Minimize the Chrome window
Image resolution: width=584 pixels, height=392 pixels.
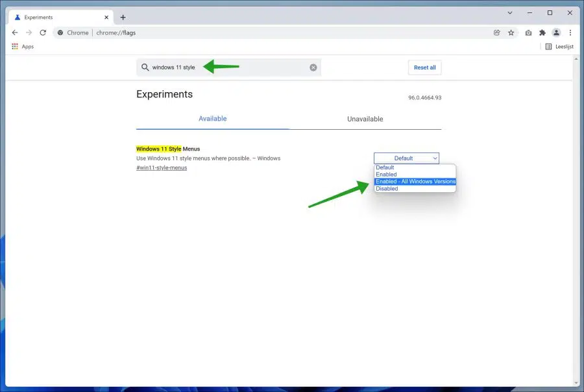(529, 13)
